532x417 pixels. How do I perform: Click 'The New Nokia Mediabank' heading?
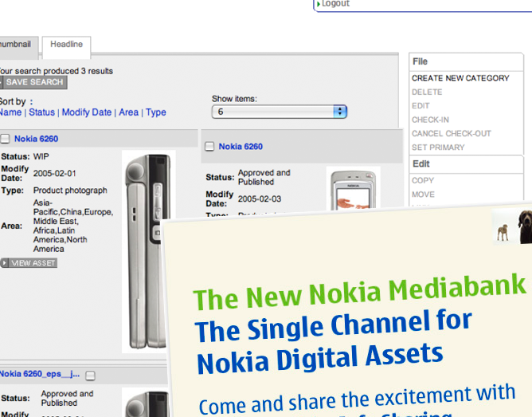click(359, 292)
